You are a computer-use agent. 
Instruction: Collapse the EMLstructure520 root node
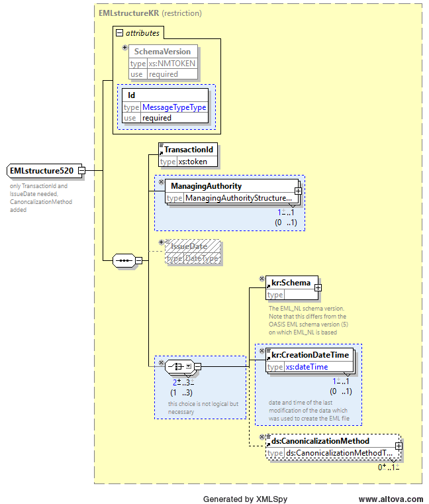point(82,170)
